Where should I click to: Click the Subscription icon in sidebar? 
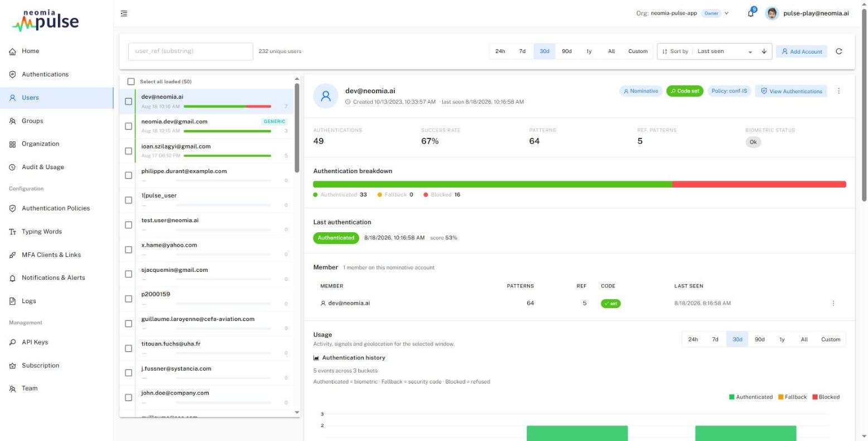pos(12,366)
